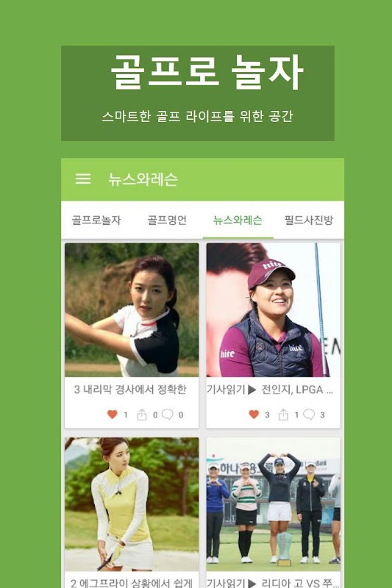Viewport: 392px width, 588px height.
Task: Open '기사읽기 ▶ 전인지, LPGA' article link
Action: (x=270, y=390)
